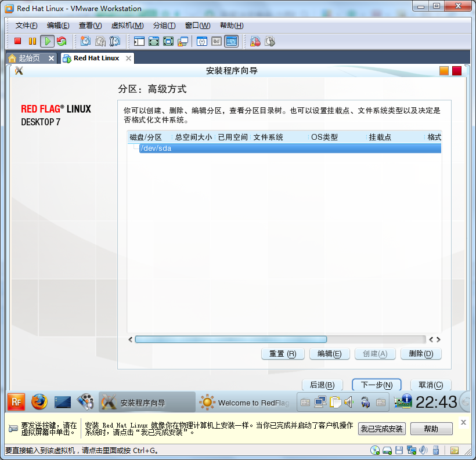Image resolution: width=476 pixels, height=460 pixels.
Task: Enter Full Screen mode icon
Action: pyautogui.click(x=168, y=41)
